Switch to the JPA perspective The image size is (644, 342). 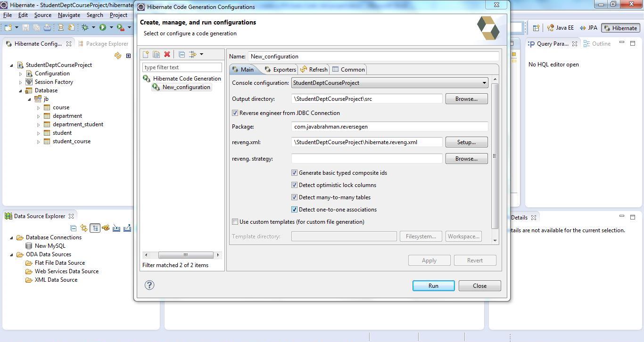pyautogui.click(x=588, y=28)
